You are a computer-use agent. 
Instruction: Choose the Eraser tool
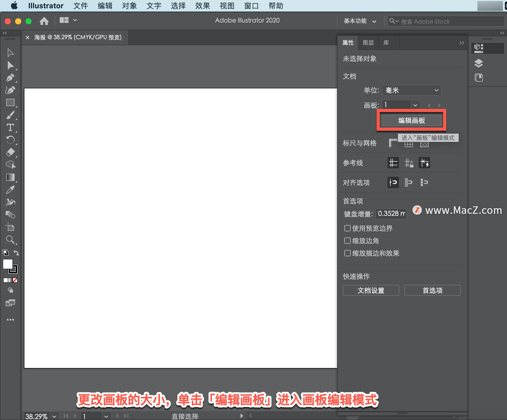pyautogui.click(x=10, y=152)
